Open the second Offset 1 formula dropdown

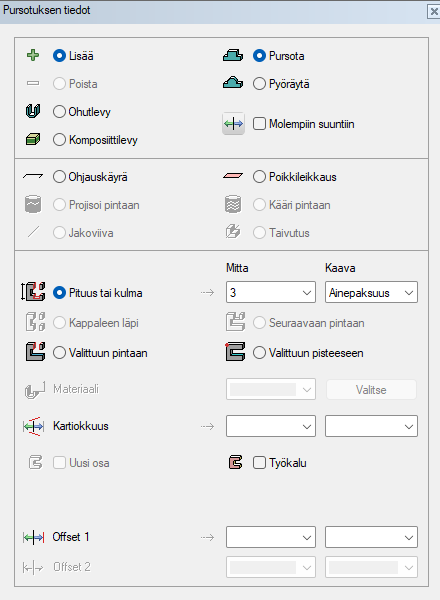[371, 537]
